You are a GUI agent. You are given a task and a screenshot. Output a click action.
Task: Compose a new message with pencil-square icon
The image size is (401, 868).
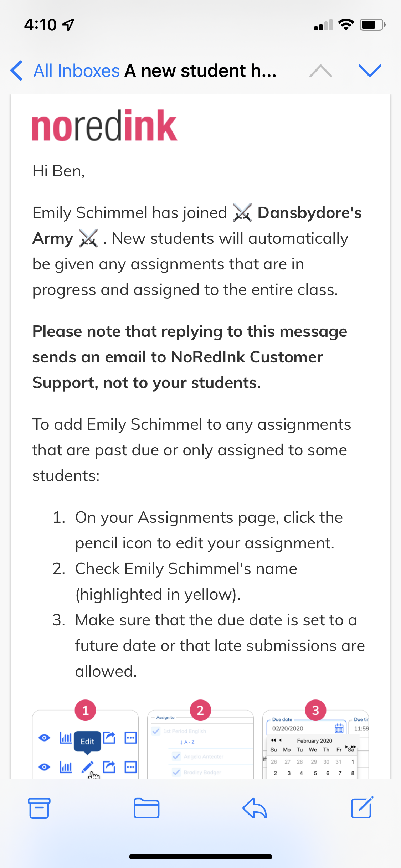tap(362, 807)
